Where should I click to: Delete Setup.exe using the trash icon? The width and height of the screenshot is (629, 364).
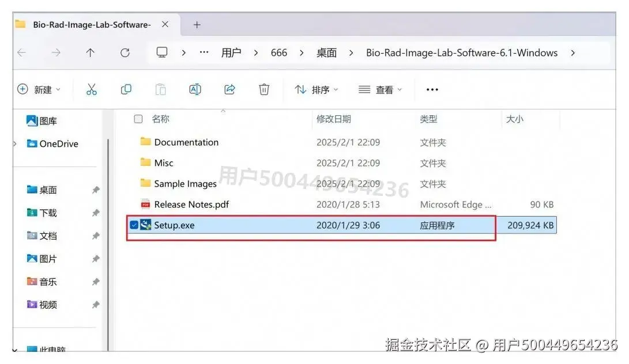click(264, 89)
